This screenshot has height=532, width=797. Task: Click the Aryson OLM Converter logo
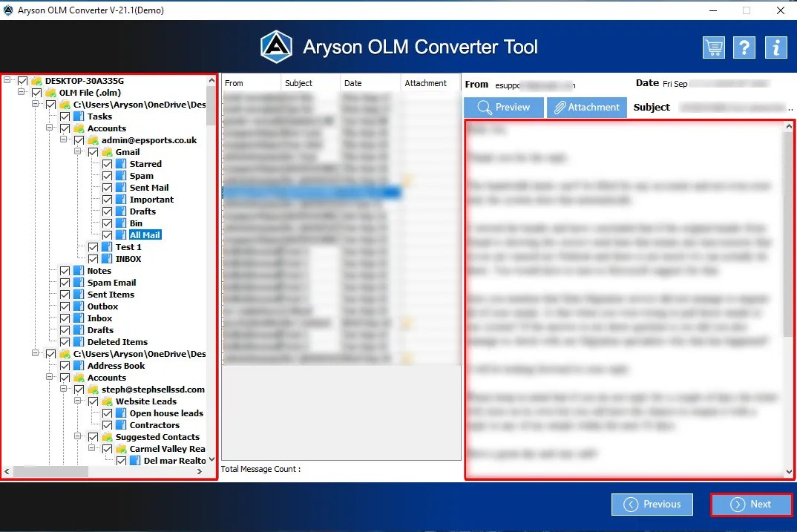276,47
